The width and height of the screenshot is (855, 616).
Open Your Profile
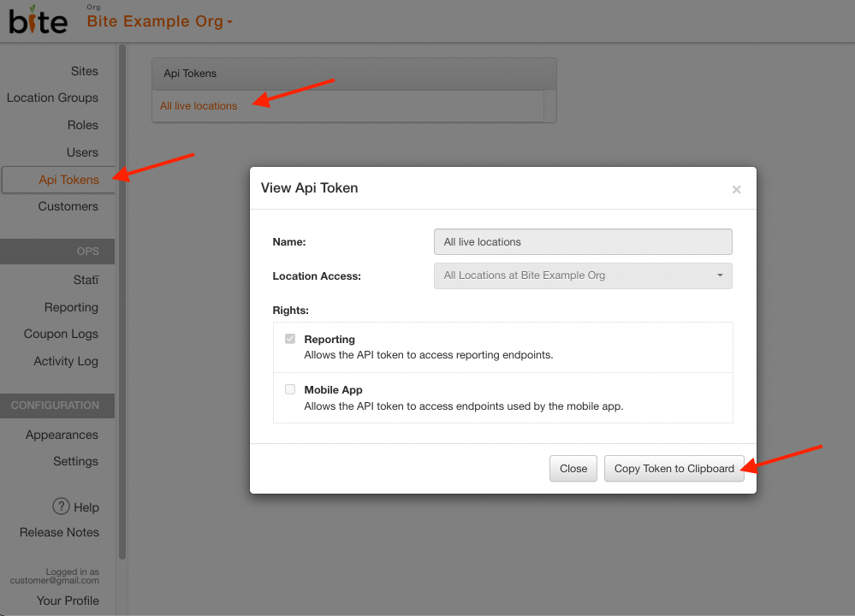click(x=68, y=601)
